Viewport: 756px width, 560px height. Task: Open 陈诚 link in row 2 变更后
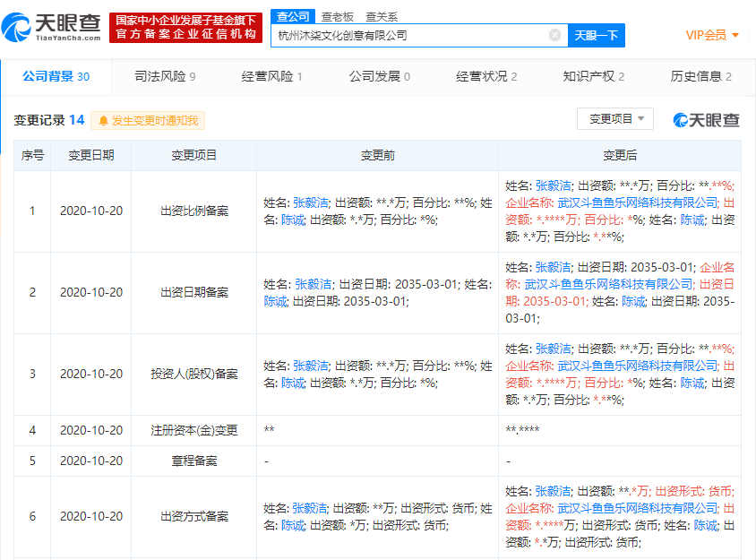633,301
